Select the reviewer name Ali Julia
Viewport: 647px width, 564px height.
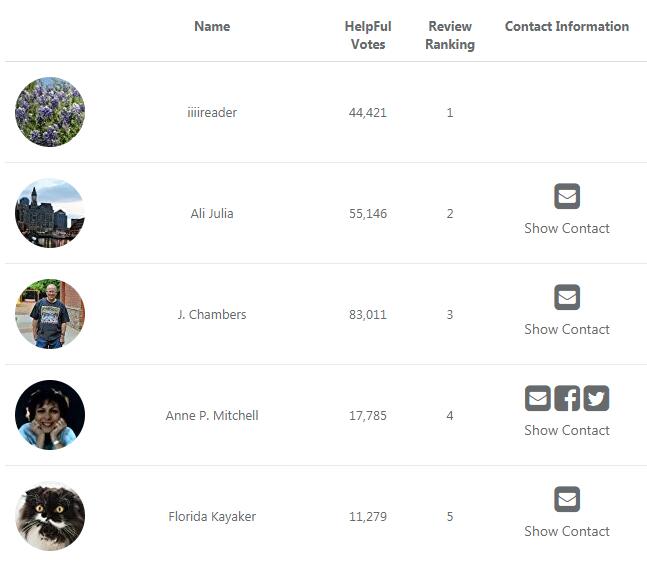pos(212,213)
